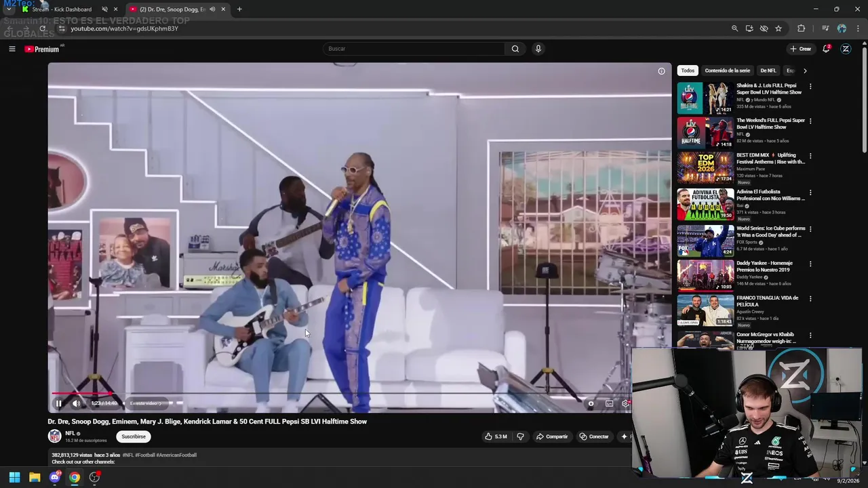Open Shakira & J. Lo halftime thumbnail
Viewport: 868px width, 488px height.
click(705, 98)
